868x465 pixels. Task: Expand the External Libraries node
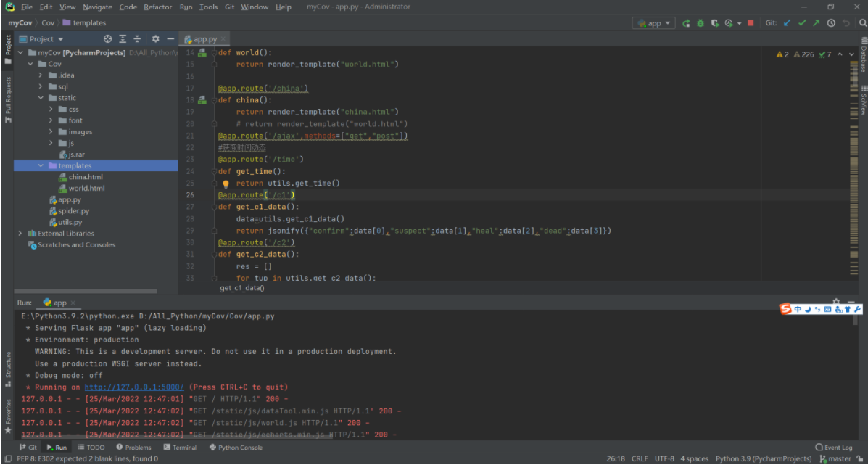[20, 233]
